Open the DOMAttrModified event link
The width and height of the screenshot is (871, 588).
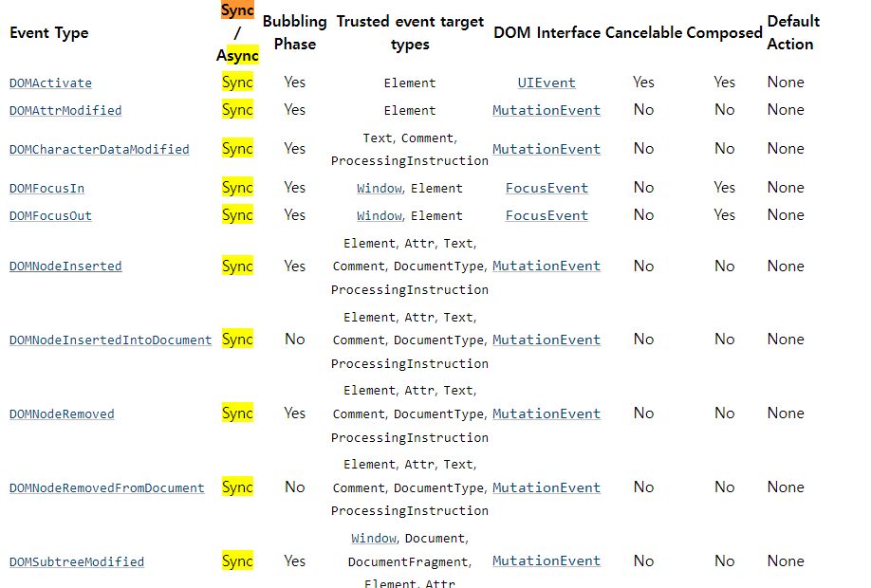(65, 111)
